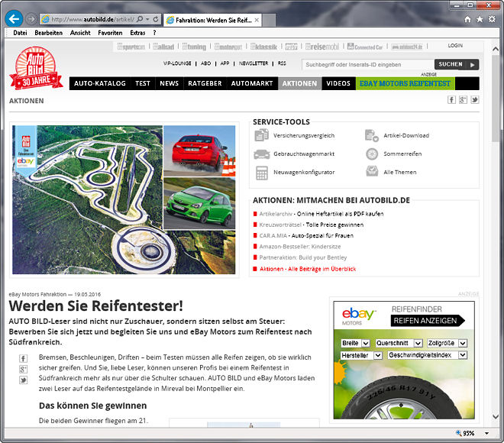504x443 pixels.
Task: Open the VIP-LOUNGE link
Action: tap(177, 63)
